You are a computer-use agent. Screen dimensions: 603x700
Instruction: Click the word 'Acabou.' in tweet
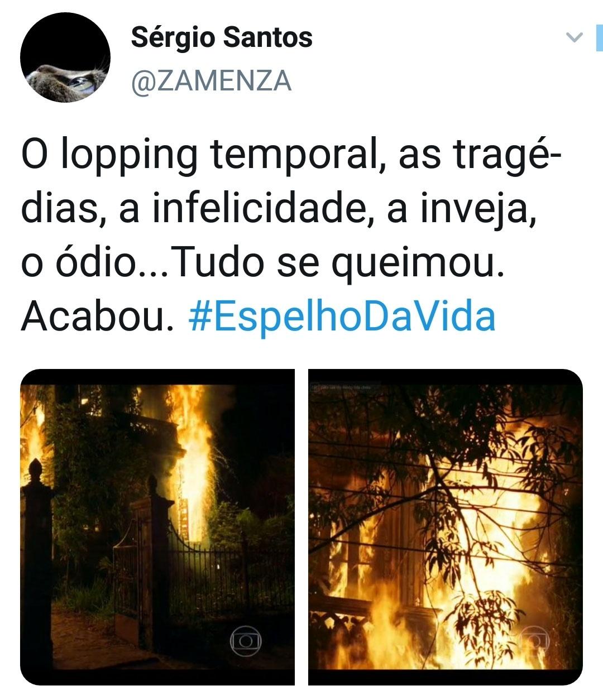click(x=94, y=316)
